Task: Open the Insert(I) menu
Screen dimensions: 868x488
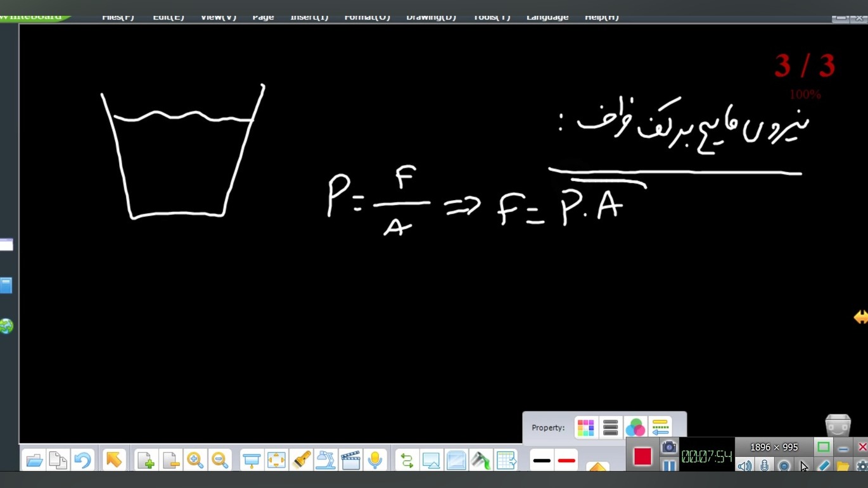Action: pos(309,17)
